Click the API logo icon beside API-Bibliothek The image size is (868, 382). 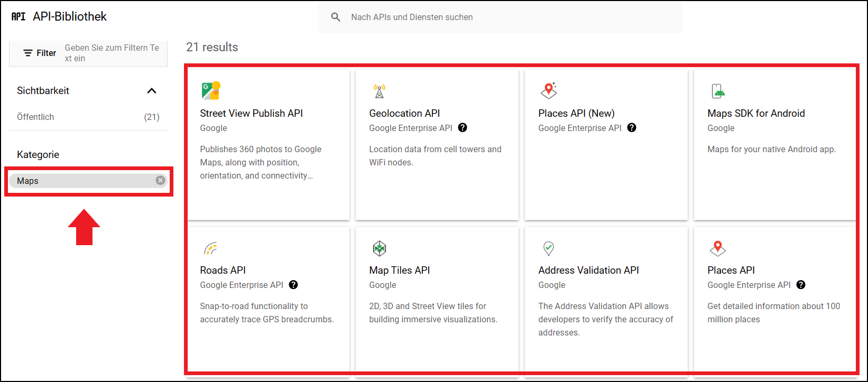[x=19, y=16]
